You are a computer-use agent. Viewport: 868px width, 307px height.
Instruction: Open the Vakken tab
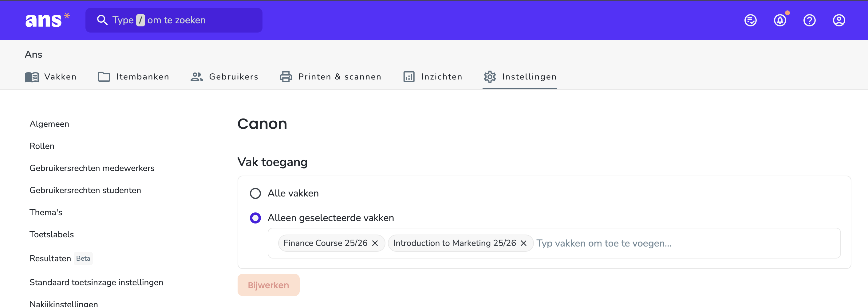(51, 77)
